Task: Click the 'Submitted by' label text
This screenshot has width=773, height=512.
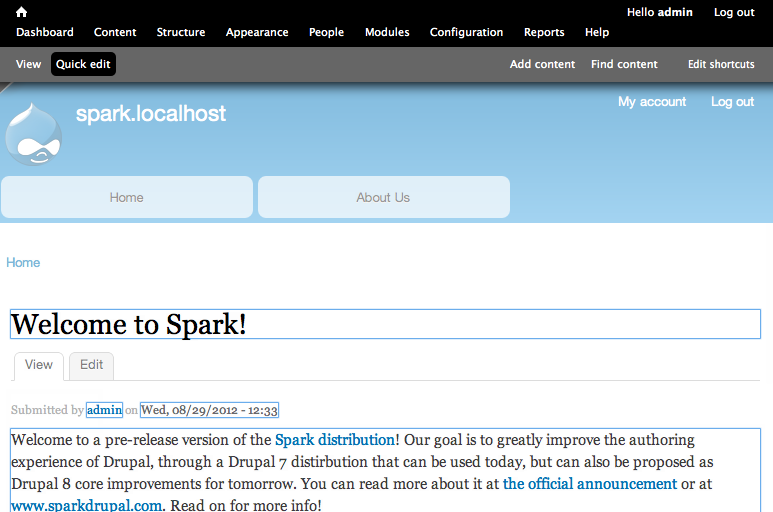Action: tap(47, 410)
